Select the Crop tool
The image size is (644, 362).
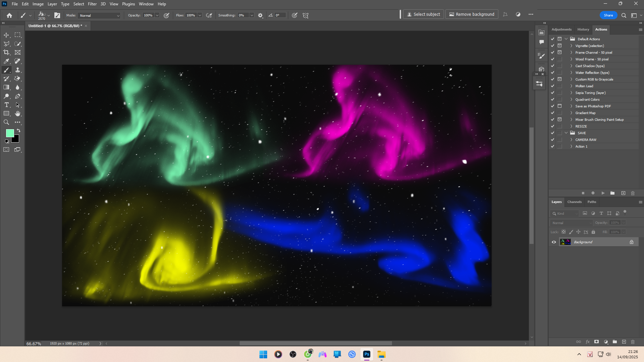[6, 52]
